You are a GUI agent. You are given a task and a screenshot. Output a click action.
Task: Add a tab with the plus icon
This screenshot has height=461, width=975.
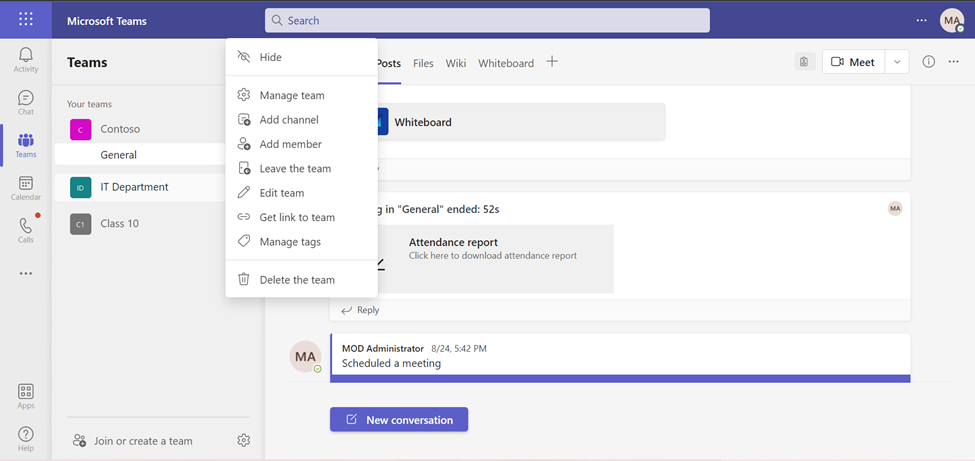(552, 62)
